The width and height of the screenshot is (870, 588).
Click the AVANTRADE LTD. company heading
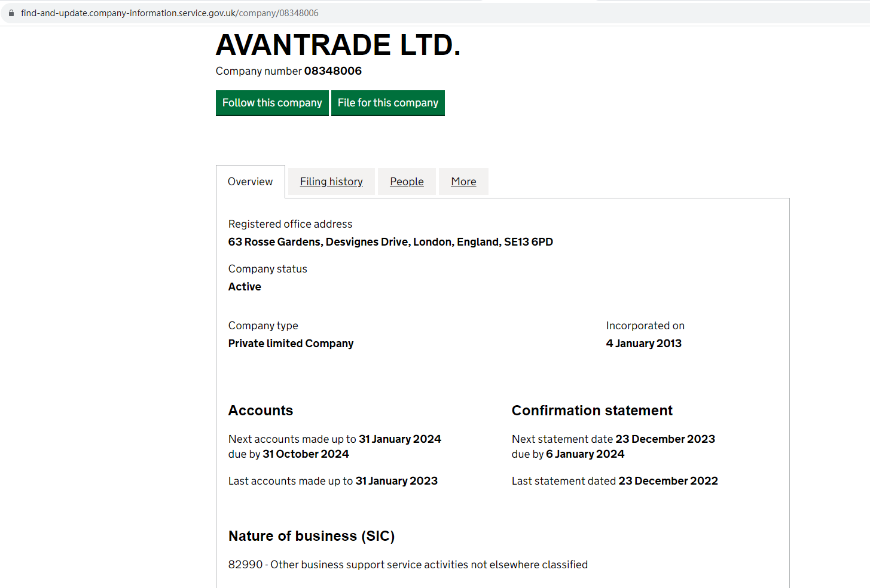(x=338, y=45)
